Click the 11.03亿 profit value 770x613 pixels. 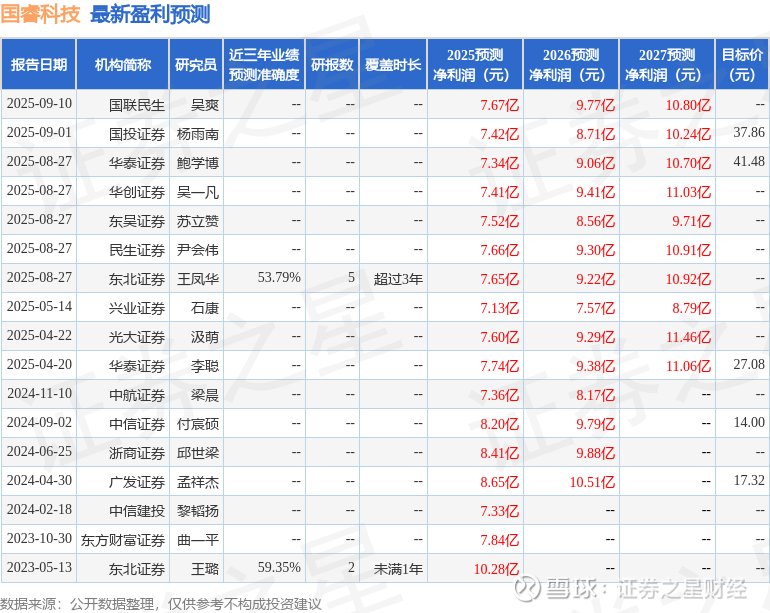688,192
